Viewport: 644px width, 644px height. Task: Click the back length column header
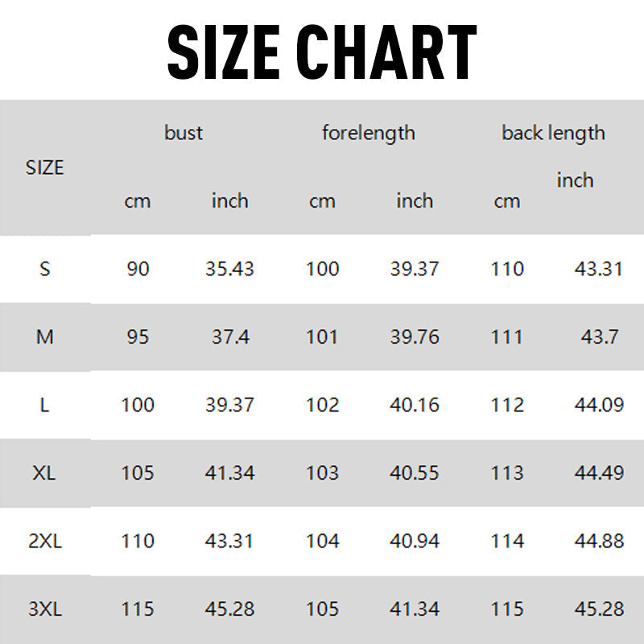(553, 133)
